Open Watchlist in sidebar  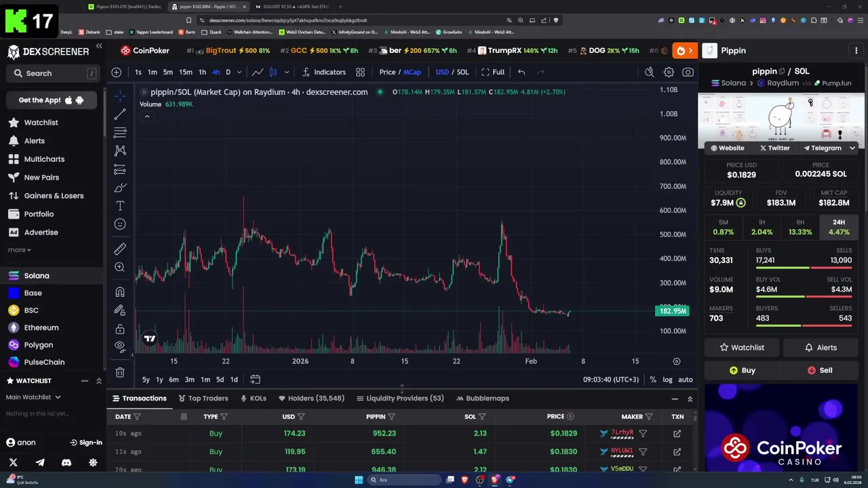click(x=41, y=123)
